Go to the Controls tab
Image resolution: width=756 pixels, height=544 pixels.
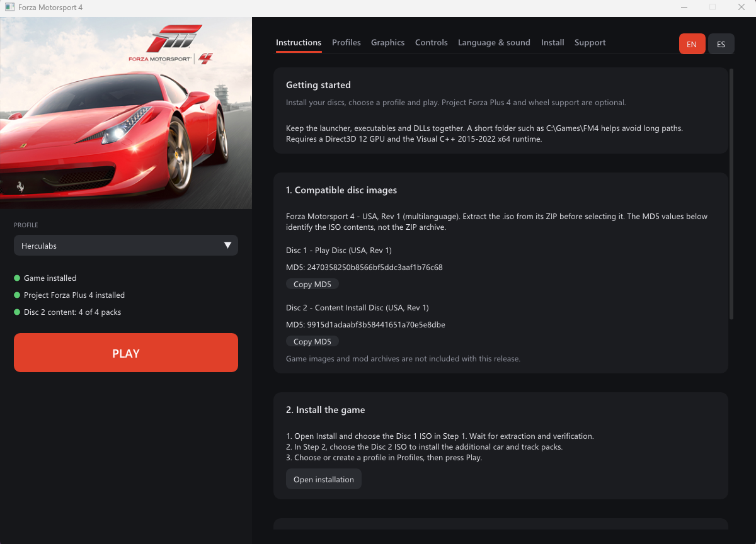[432, 42]
